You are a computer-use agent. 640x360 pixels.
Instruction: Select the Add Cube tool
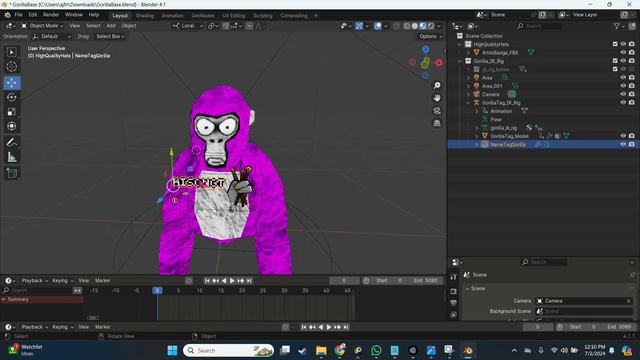[12, 173]
